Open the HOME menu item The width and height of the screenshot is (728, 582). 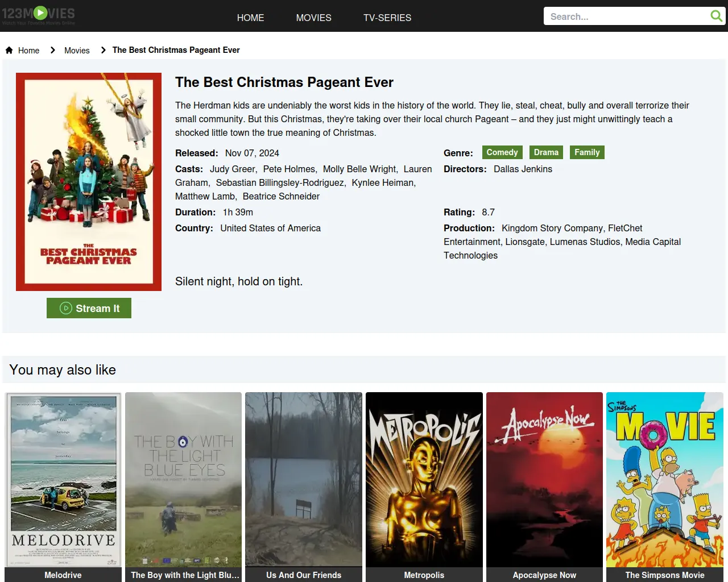pyautogui.click(x=250, y=18)
